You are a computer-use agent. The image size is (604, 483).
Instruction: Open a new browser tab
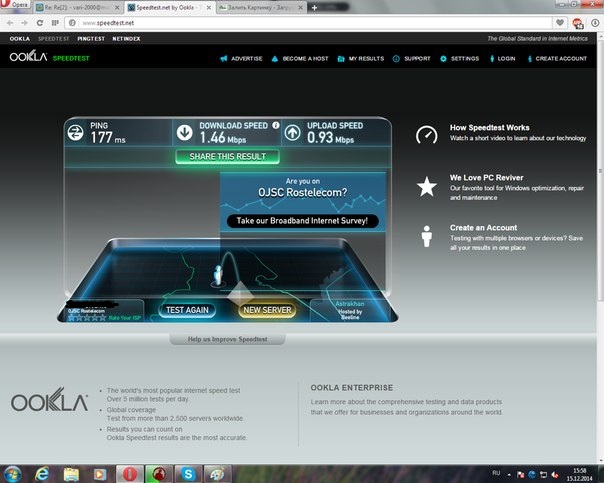point(314,8)
